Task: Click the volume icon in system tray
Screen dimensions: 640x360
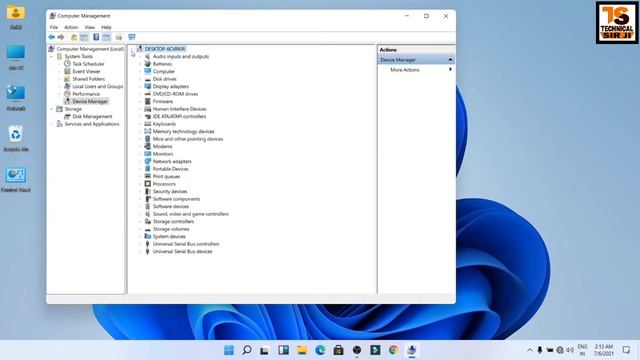Action: pos(570,350)
